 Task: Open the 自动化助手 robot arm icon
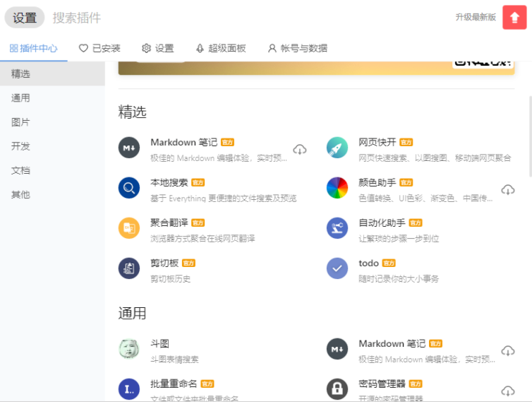337,228
